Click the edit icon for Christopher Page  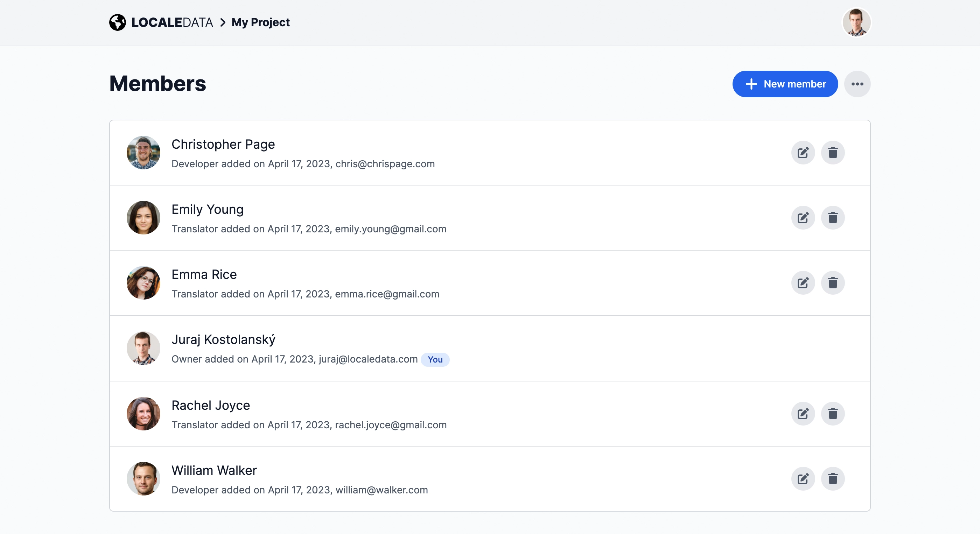coord(803,152)
